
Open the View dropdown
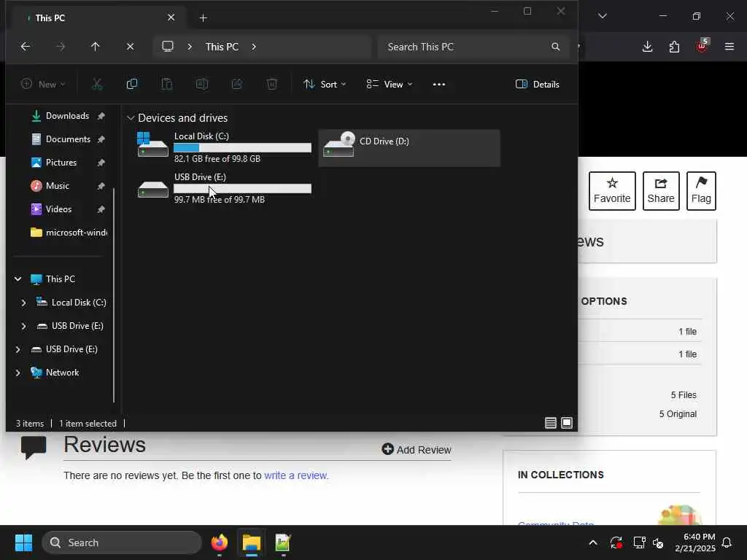tap(390, 85)
